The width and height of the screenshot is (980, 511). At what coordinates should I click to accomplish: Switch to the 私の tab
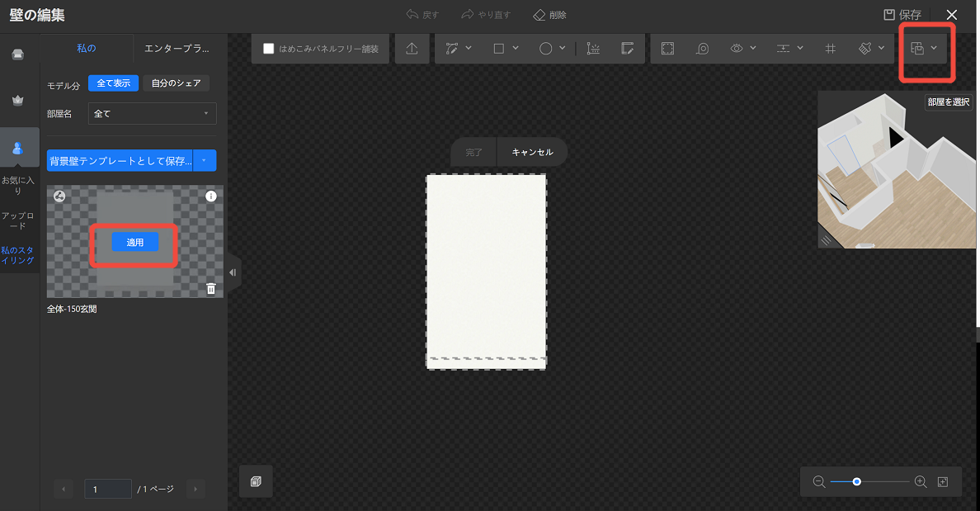point(87,48)
